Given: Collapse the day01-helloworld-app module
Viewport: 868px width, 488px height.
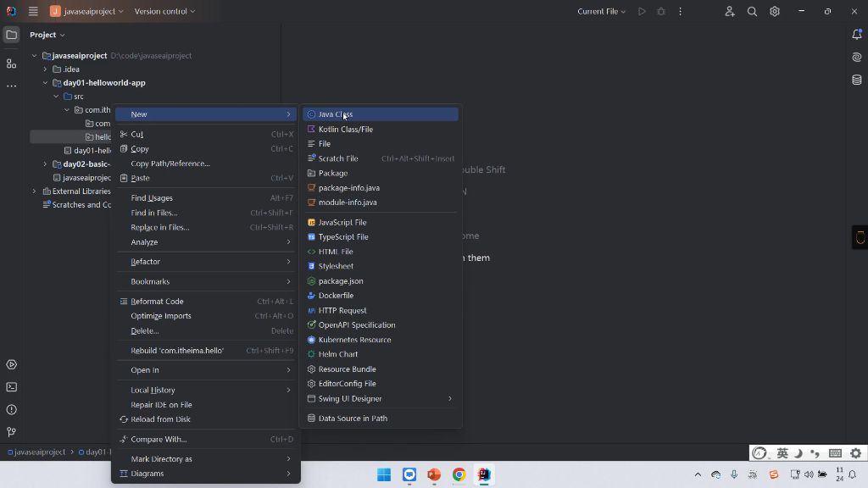Looking at the screenshot, I should [46, 83].
